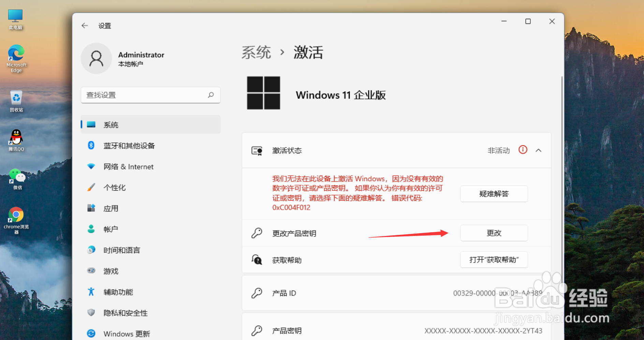The width and height of the screenshot is (644, 340).
Task: Select 应用 in the sidebar
Action: (151, 208)
